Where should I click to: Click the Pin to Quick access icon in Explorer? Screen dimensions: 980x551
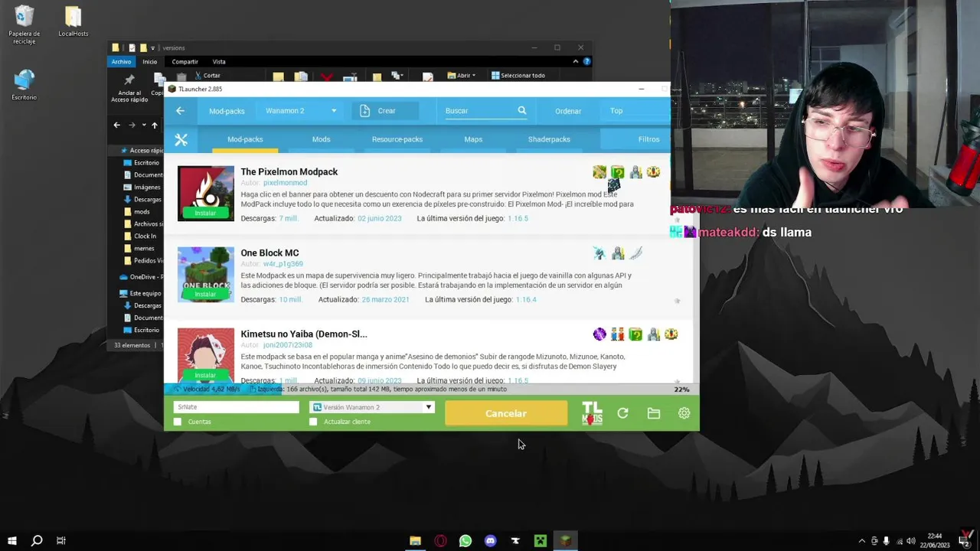129,80
